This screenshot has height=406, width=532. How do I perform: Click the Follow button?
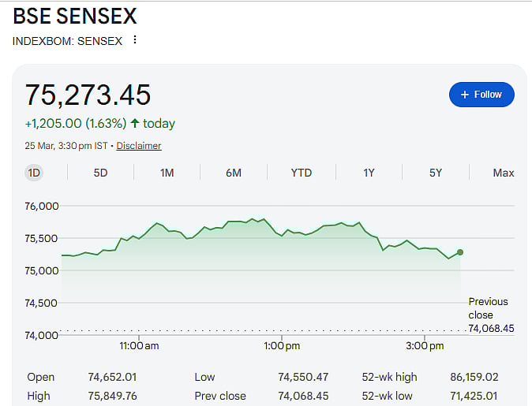[x=481, y=95]
